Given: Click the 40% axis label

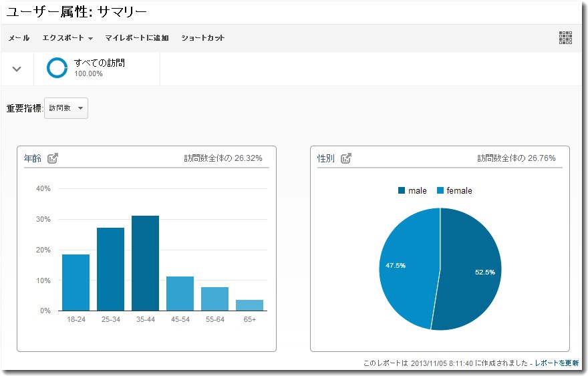Looking at the screenshot, I should [43, 188].
